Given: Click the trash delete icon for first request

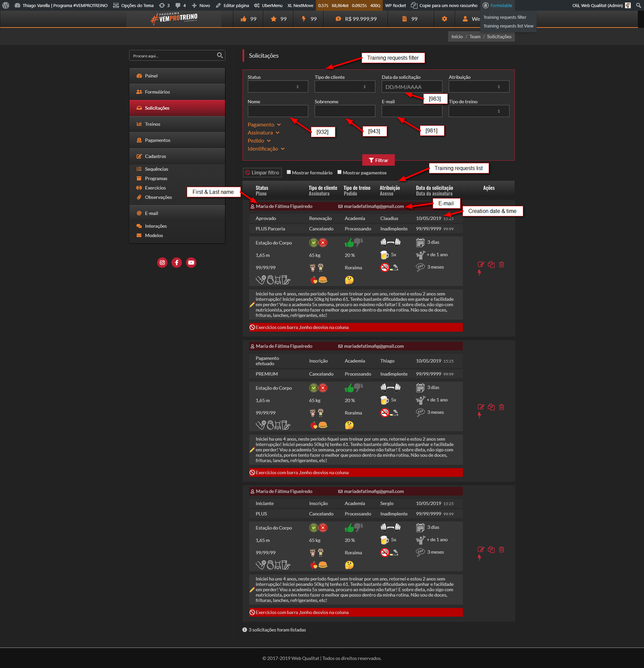Looking at the screenshot, I should click(x=501, y=265).
